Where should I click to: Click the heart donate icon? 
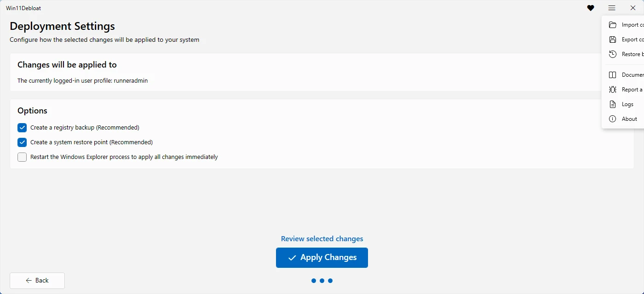(591, 8)
